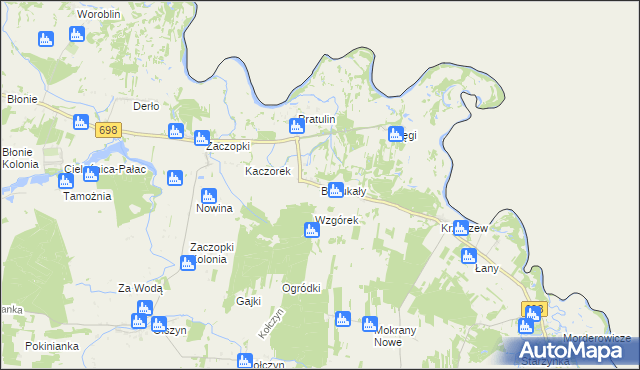This screenshot has height=370, width=640.
Task: Open the factory marker touching Mokrany Nowe label
Action: [370, 324]
